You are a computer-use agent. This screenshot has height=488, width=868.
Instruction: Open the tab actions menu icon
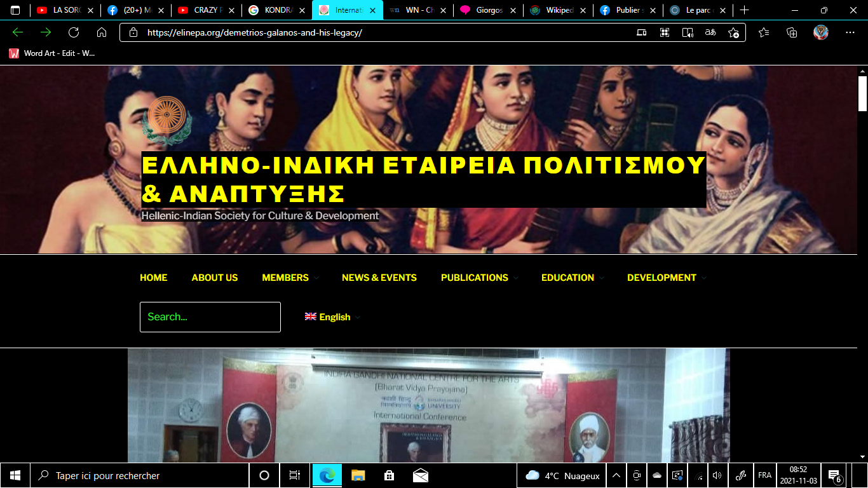click(x=15, y=10)
